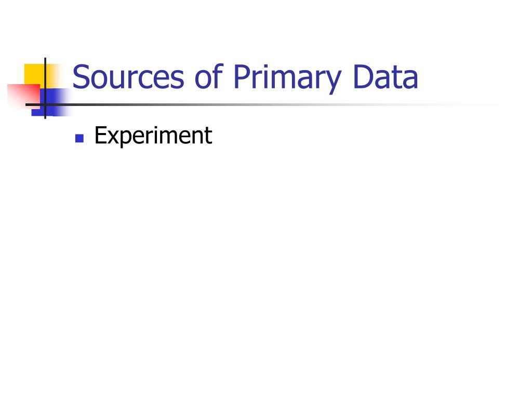Click the blue square bullet beside Experiment
This screenshot has width=532, height=399.
click(79, 138)
